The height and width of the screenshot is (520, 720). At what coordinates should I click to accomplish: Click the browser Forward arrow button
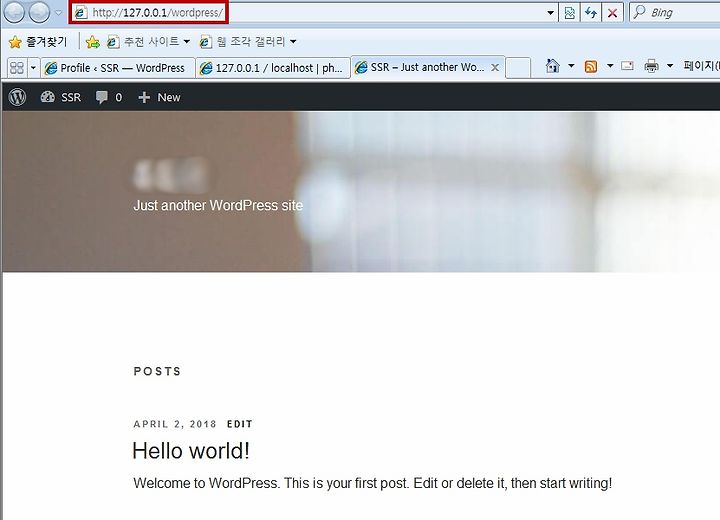[x=39, y=12]
